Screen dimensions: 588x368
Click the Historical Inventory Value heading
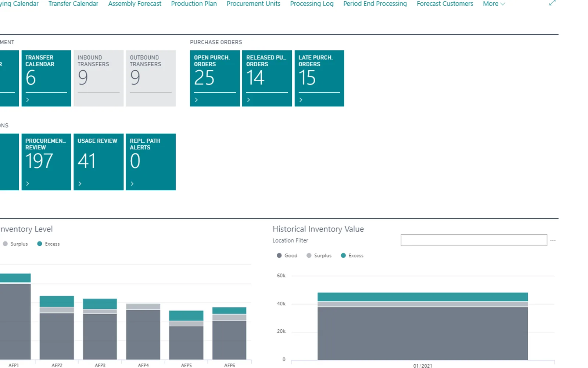(x=318, y=229)
